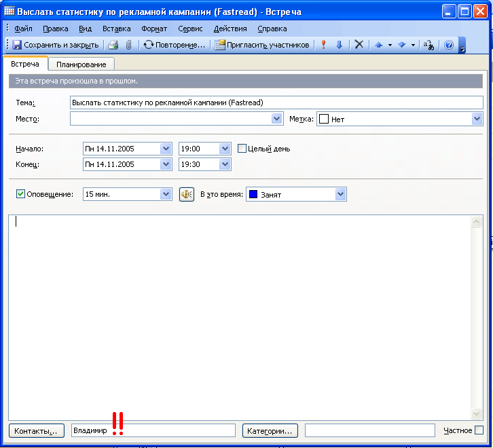Click the white Нет label color swatch
Screen dimensions: 493x448
coord(324,119)
